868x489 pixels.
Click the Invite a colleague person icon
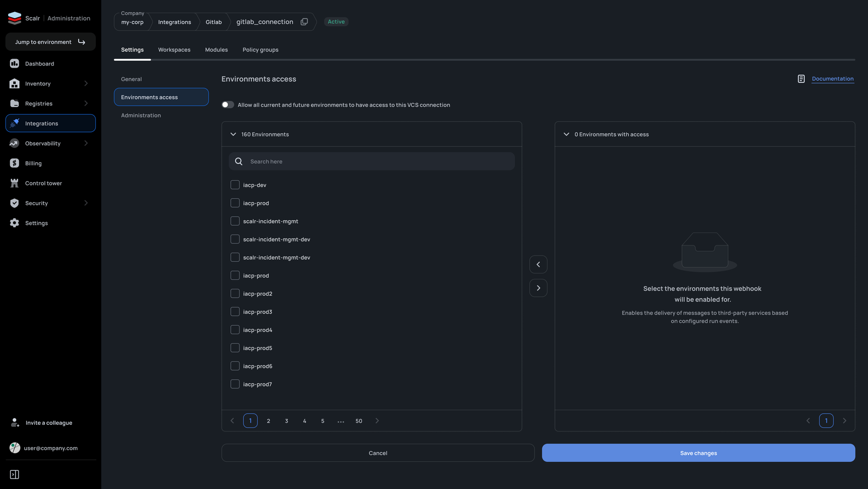tap(15, 423)
